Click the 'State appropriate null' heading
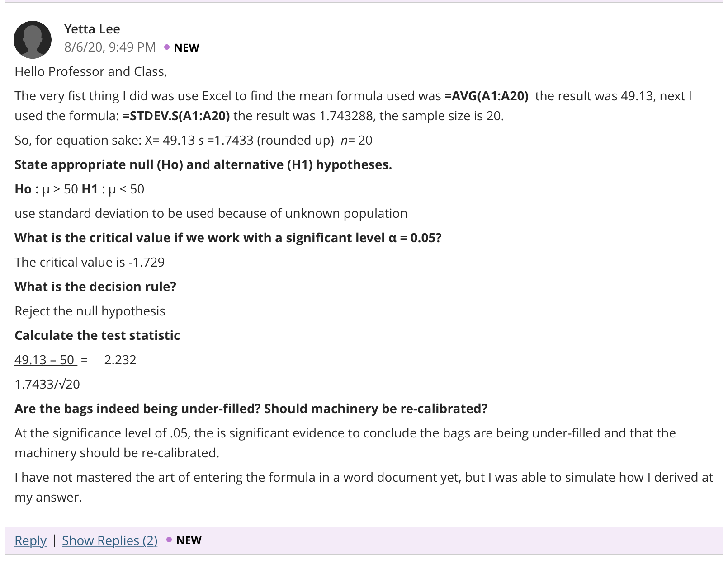Image resolution: width=728 pixels, height=564 pixels. pyautogui.click(x=203, y=165)
